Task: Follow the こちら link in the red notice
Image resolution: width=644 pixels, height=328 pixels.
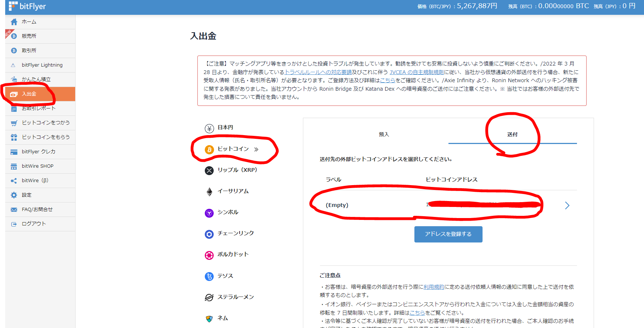Action: [387, 80]
